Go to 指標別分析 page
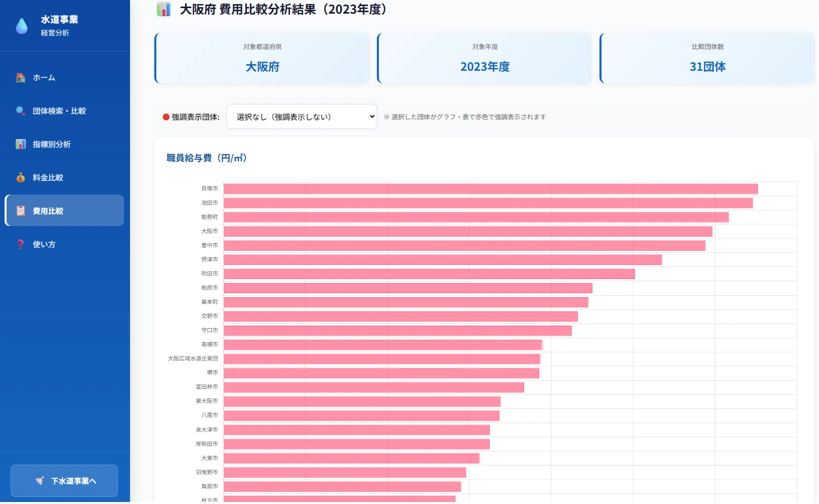This screenshot has width=819, height=504. click(64, 144)
